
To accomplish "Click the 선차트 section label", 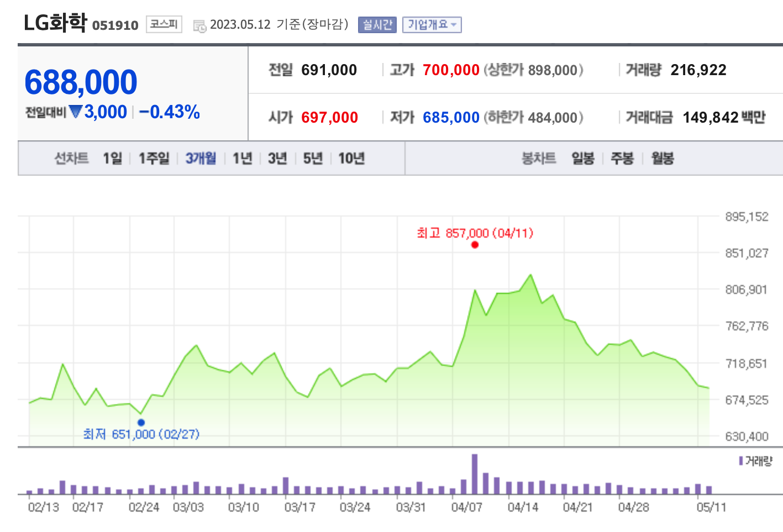I will point(71,159).
